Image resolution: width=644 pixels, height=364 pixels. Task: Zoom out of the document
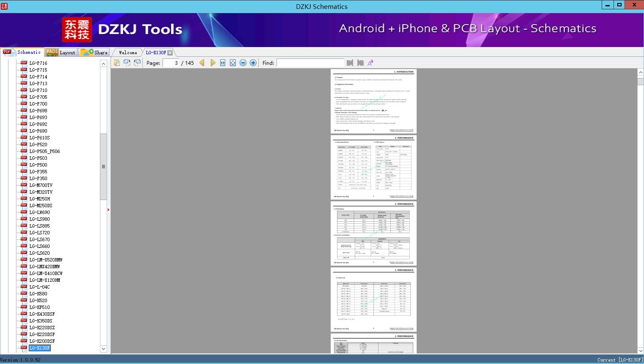pos(243,63)
